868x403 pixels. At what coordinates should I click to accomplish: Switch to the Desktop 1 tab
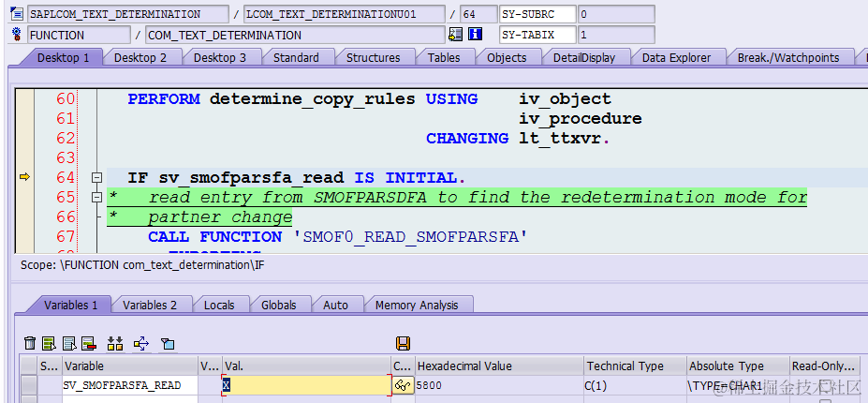click(63, 58)
